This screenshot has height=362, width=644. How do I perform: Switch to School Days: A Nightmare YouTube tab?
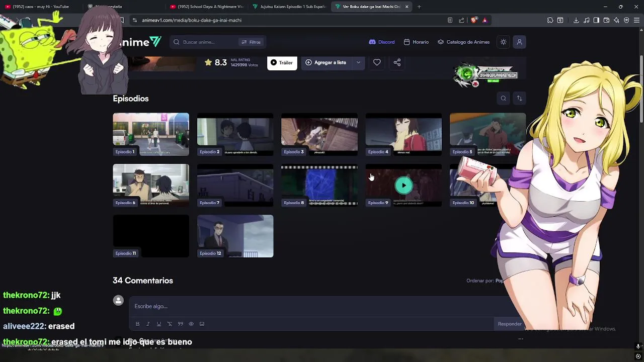point(206,7)
